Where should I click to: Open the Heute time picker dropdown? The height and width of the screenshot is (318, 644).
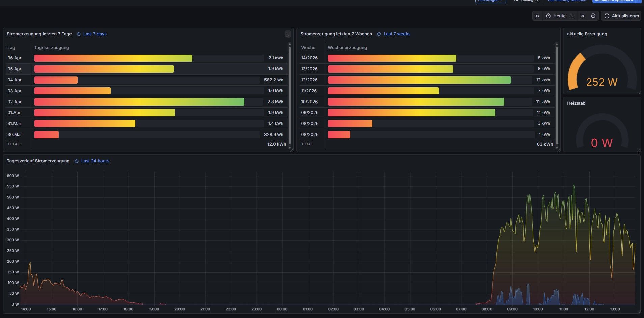pos(560,16)
